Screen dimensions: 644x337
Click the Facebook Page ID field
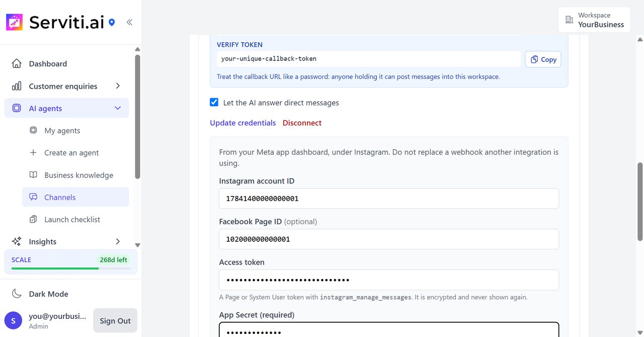pos(389,239)
